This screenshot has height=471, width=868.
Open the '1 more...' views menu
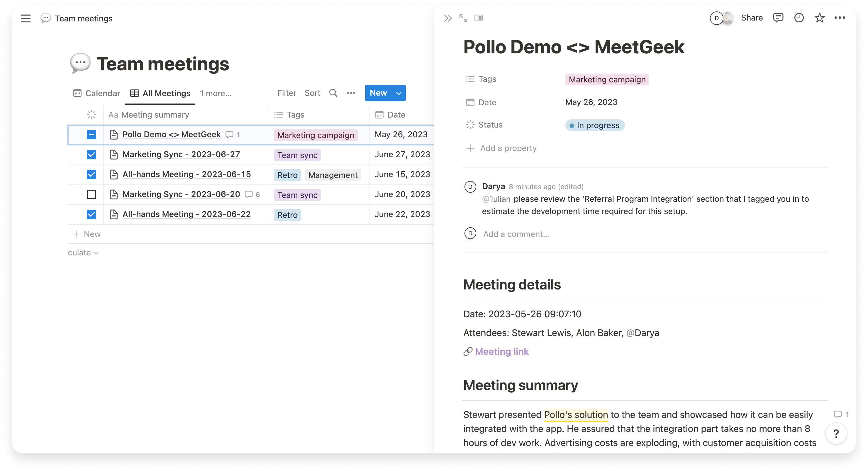coord(215,93)
